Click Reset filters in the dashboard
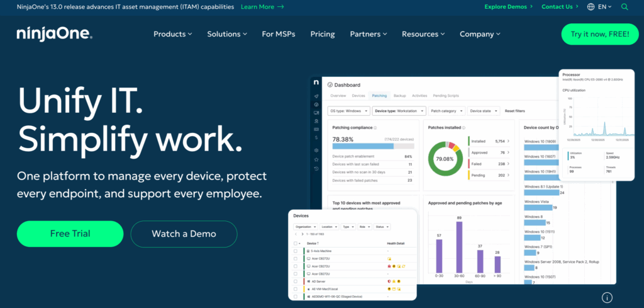644x308 pixels. pos(514,111)
